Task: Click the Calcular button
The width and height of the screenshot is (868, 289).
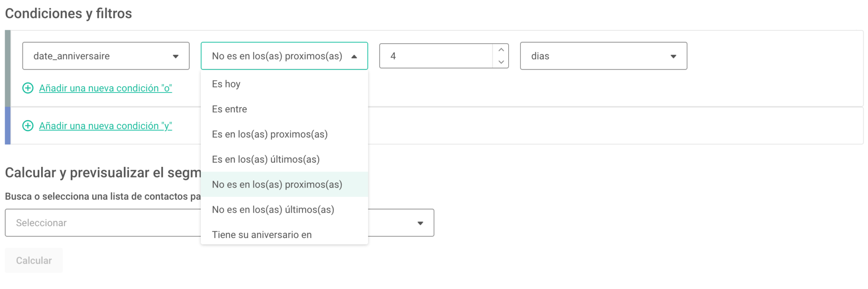Action: [34, 261]
